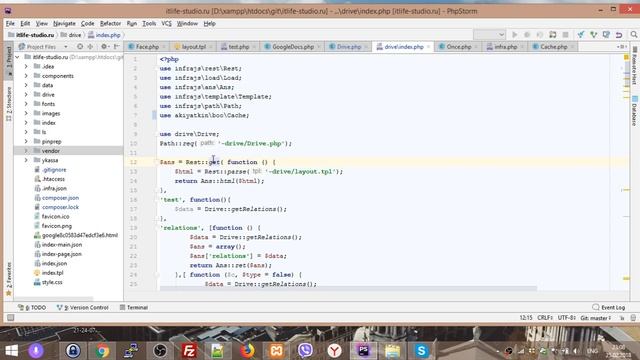Screen dimensions: 640x360
Task: Switch to the layout.tpl tab
Action: [193, 47]
